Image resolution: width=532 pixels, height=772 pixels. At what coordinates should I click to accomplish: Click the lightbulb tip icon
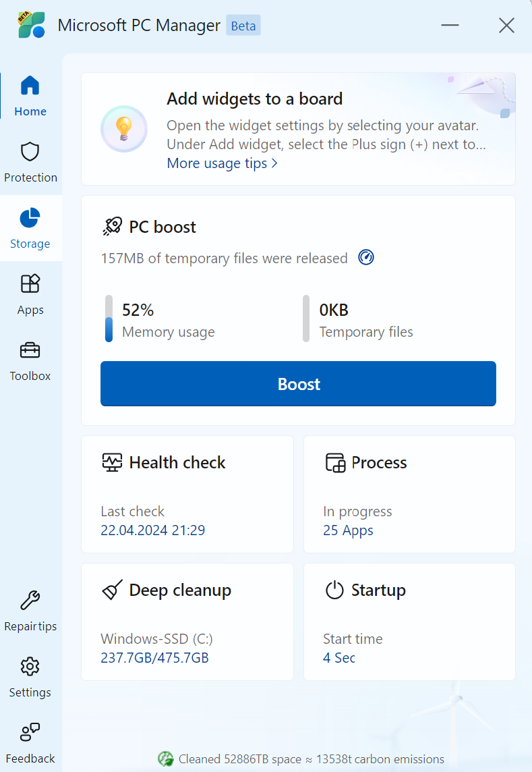(124, 128)
